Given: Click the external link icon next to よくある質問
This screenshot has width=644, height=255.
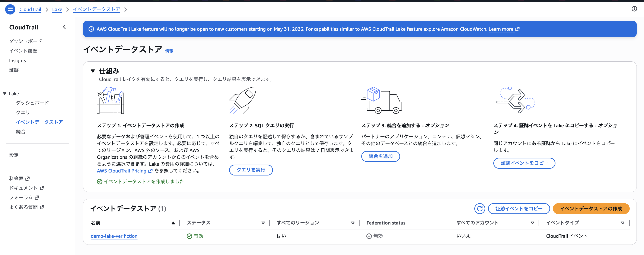Looking at the screenshot, I should (42, 207).
